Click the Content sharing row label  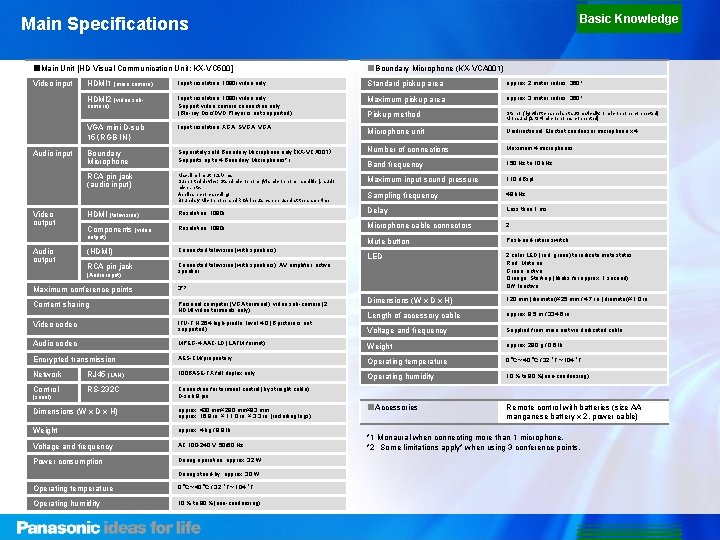[x=98, y=307]
